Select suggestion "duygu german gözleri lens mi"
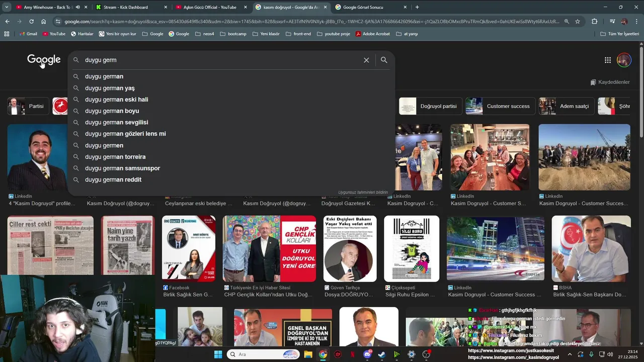 click(x=231, y=134)
